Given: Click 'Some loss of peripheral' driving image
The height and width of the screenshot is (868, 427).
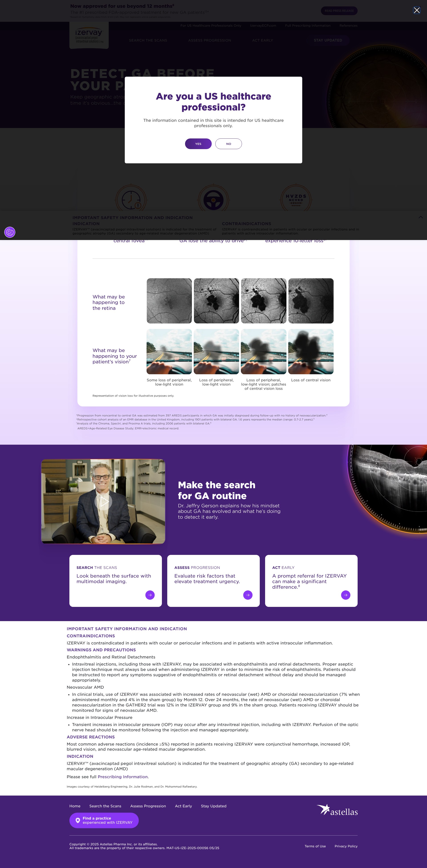Looking at the screenshot, I should pyautogui.click(x=169, y=352).
